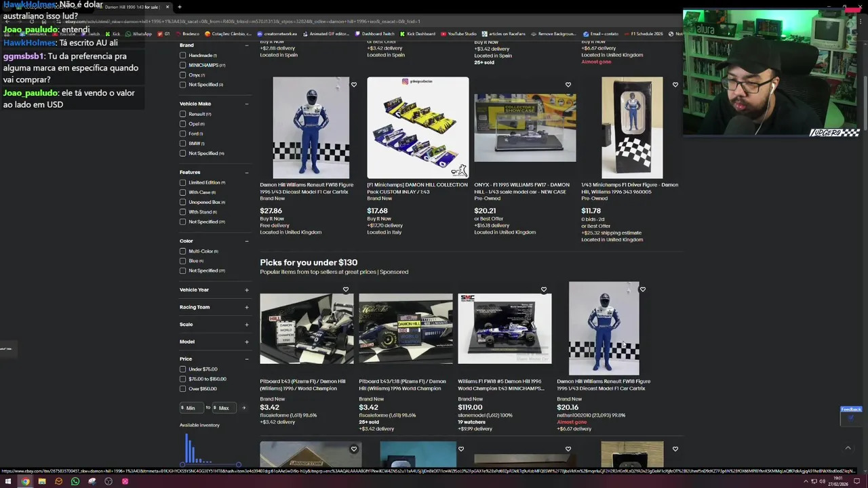This screenshot has width=868, height=488.
Task: Open Dashboard Twitch bookmark
Action: 374,34
